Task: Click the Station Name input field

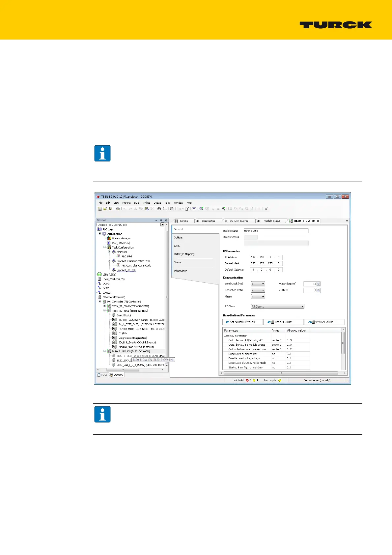Action: click(276, 231)
